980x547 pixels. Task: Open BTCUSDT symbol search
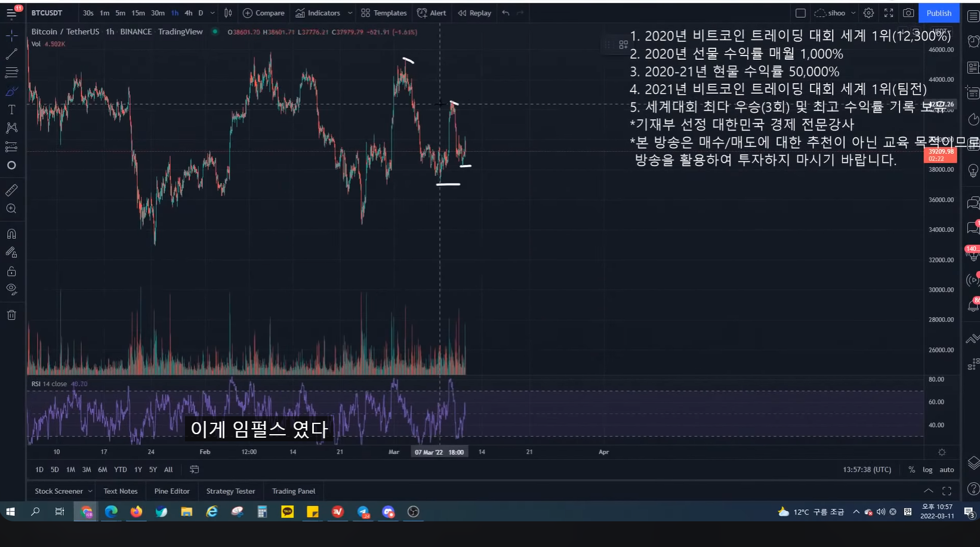point(47,13)
